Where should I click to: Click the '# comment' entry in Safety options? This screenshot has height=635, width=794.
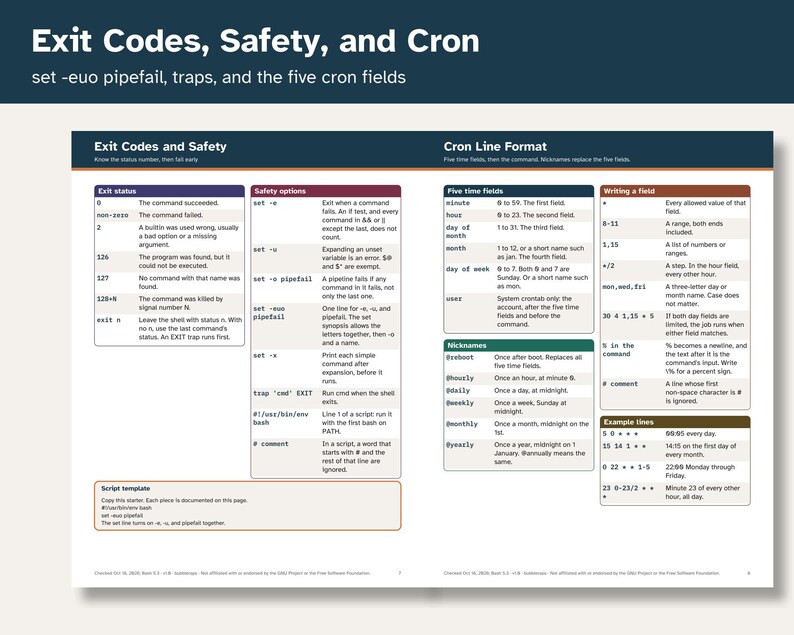coord(270,444)
